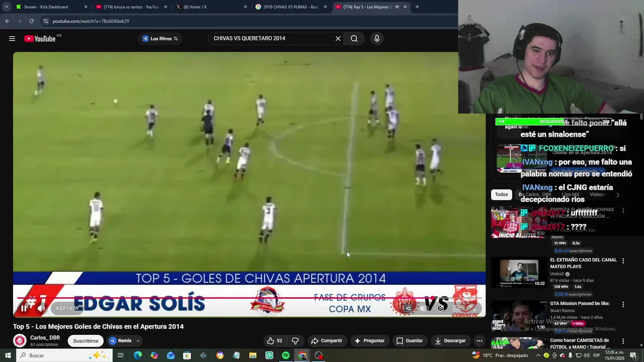
Task: Dislike the video with thumbs down
Action: point(295,341)
